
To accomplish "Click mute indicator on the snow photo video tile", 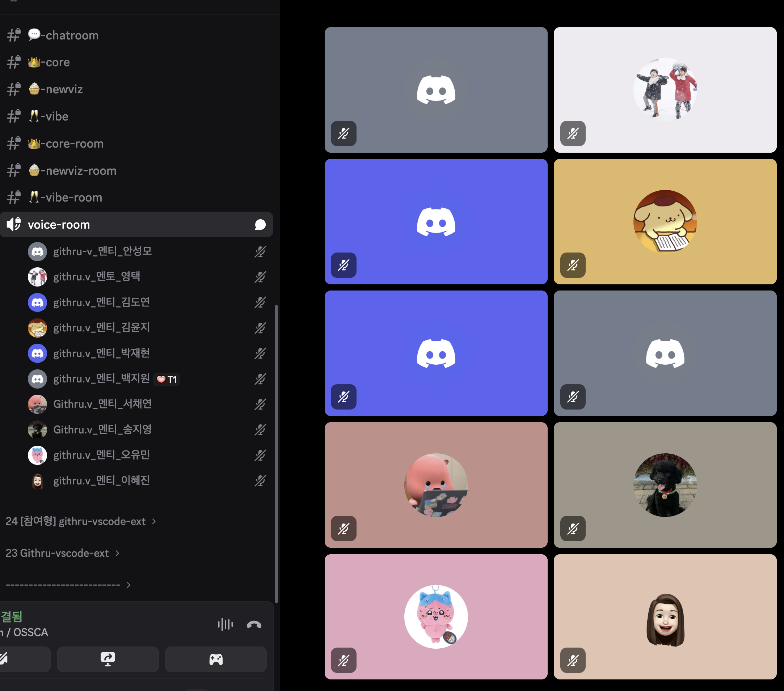I will 573,133.
